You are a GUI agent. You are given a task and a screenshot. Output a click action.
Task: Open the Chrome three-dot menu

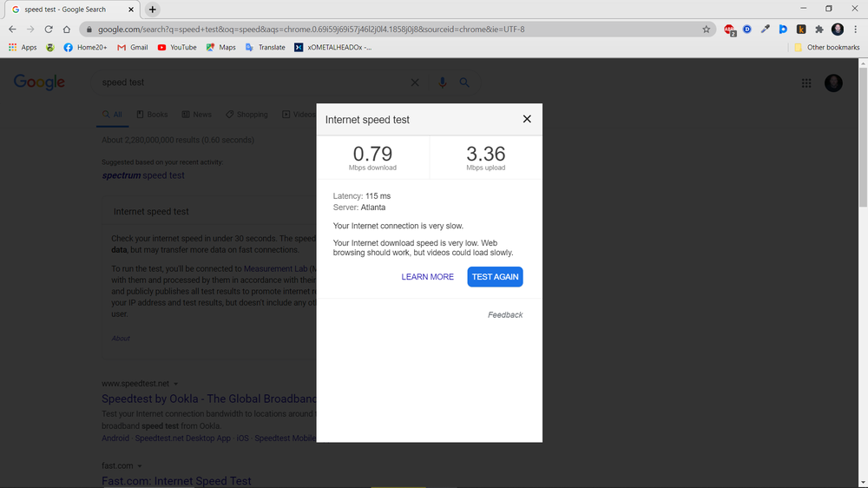tap(856, 29)
